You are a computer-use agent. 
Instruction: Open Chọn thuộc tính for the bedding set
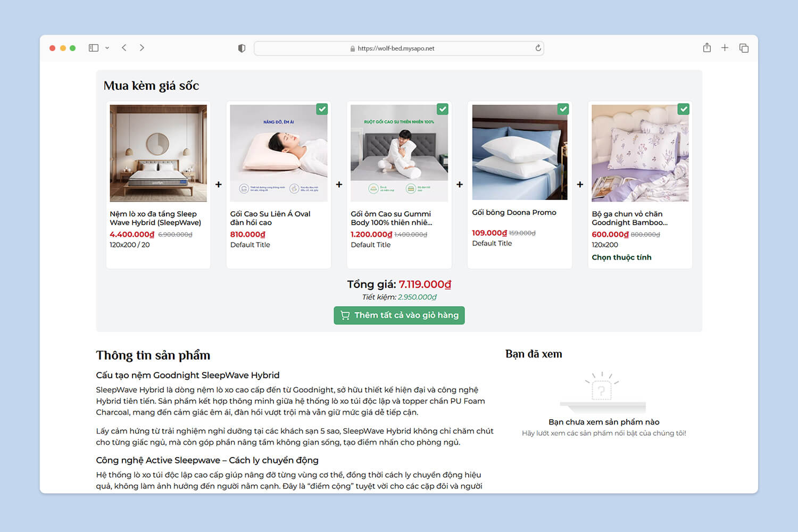621,257
